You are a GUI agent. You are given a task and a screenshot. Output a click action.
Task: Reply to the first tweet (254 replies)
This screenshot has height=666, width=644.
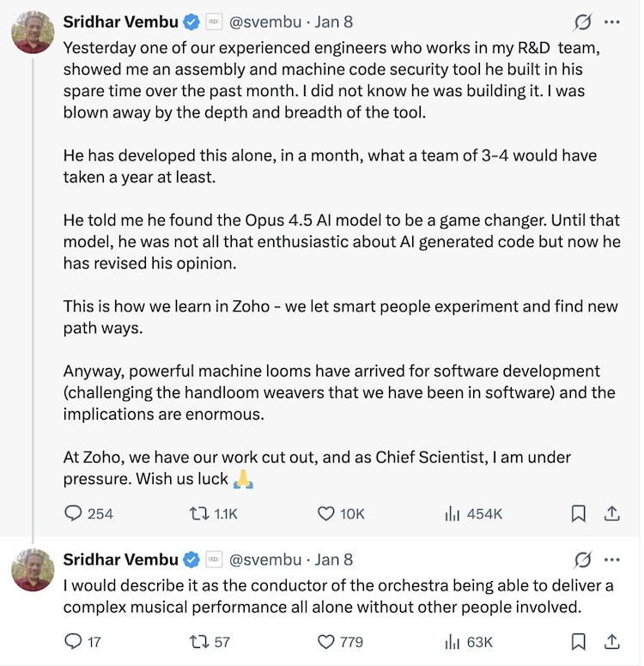click(x=74, y=513)
